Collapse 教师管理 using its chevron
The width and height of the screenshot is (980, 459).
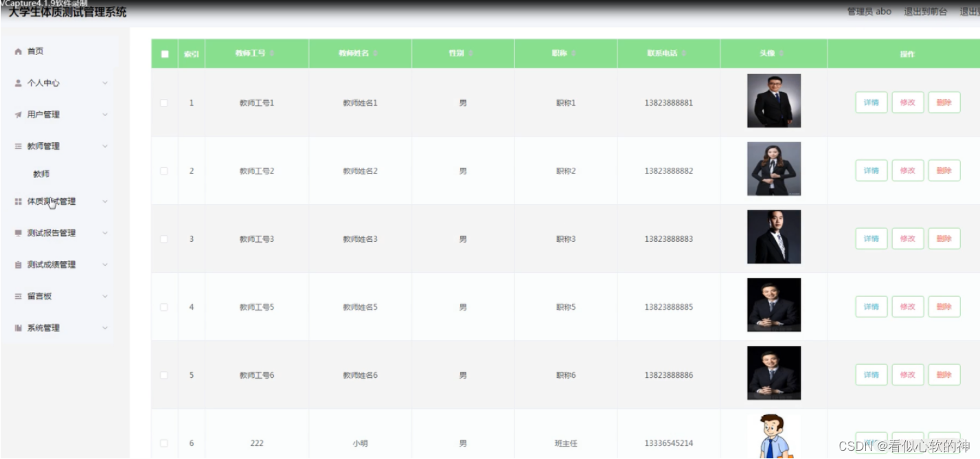[x=105, y=146]
